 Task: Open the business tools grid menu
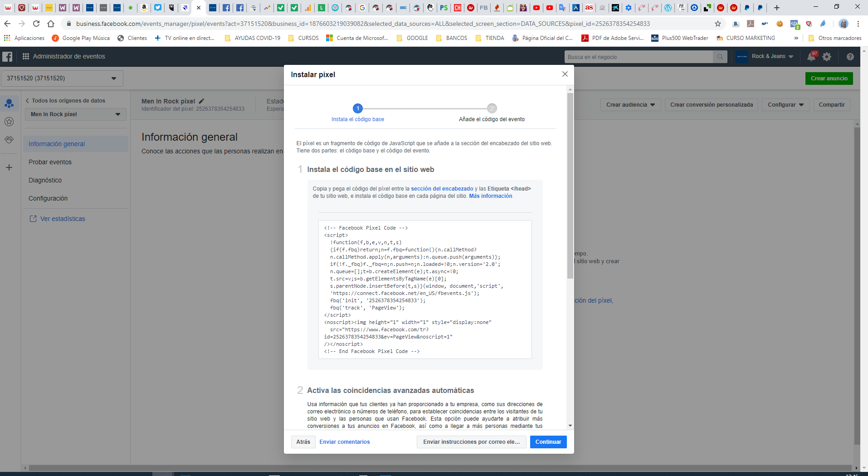click(x=26, y=56)
